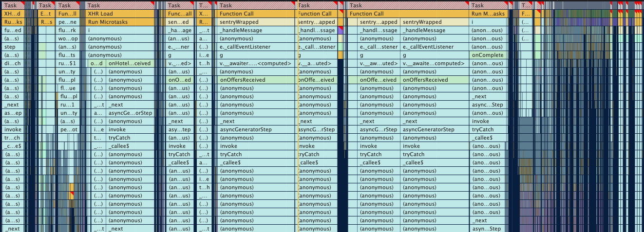
Task: Click the Task header above Func...all
Action: (x=179, y=5)
